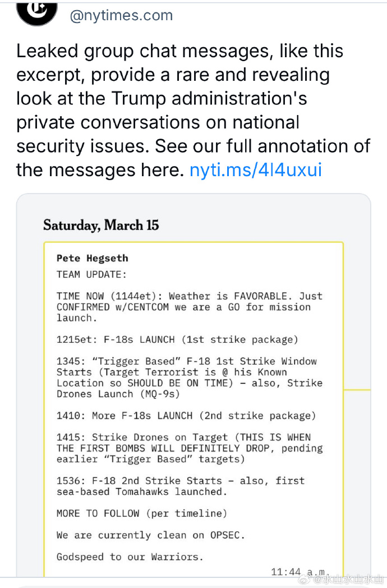387x588 pixels.
Task: Click the Weibo watermark username
Action: pos(346,580)
